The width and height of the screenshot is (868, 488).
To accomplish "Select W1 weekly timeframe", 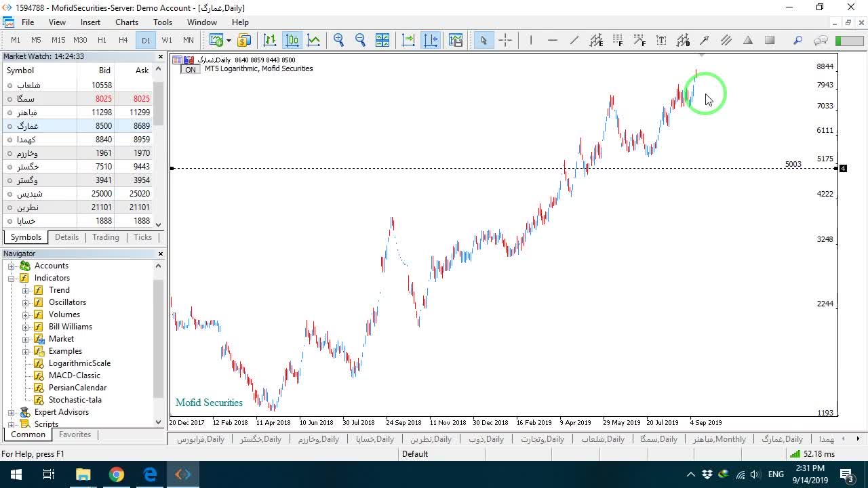I will pyautogui.click(x=167, y=40).
